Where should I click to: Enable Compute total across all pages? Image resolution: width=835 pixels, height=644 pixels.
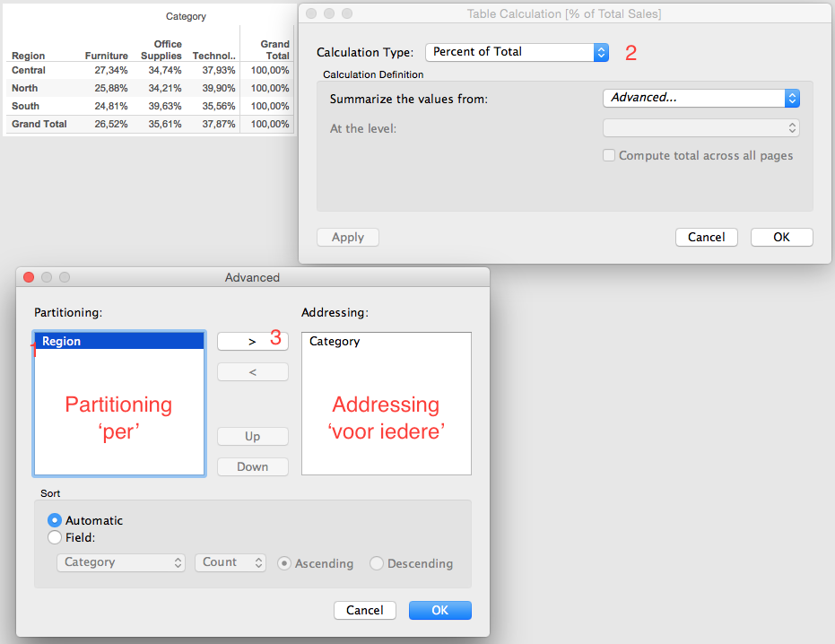[609, 155]
